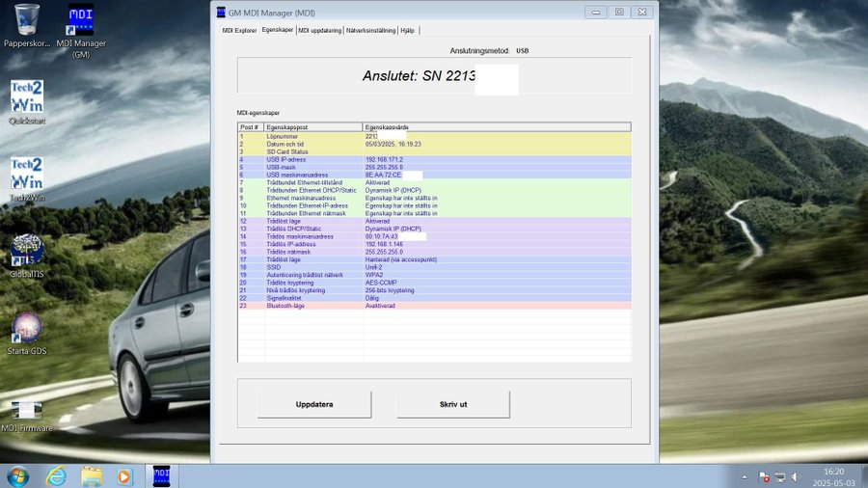The height and width of the screenshot is (488, 868).
Task: Open the Nätverksinställning tab
Action: pos(371,31)
